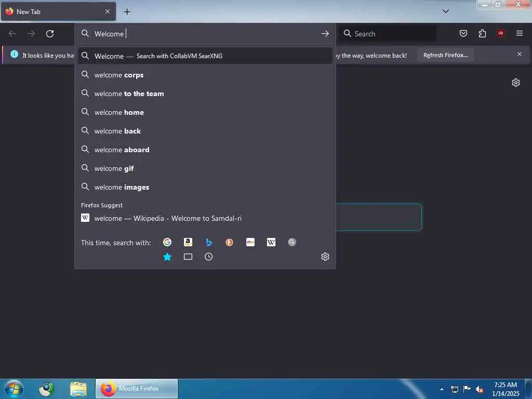
Task: Search open tabs using the tab icon
Action: click(x=188, y=257)
